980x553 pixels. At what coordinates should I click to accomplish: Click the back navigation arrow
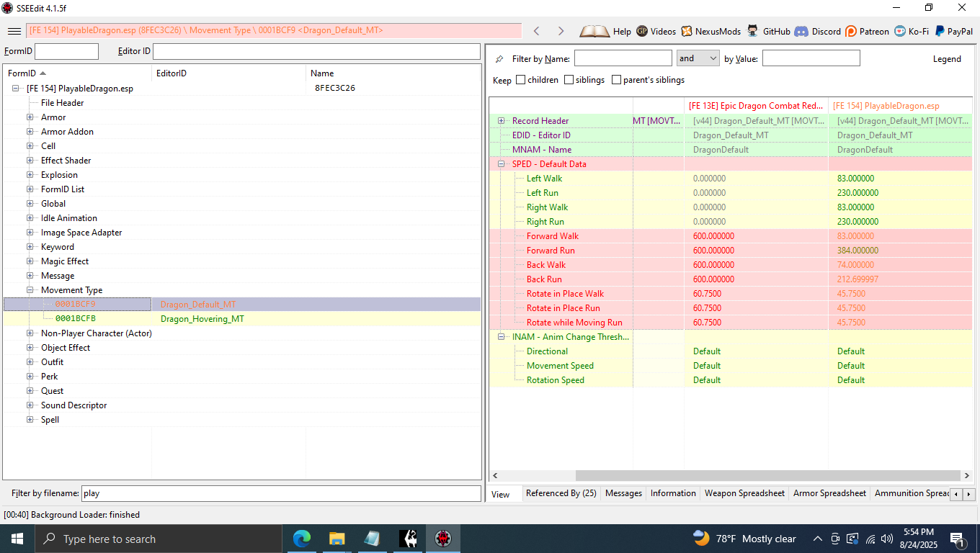536,31
